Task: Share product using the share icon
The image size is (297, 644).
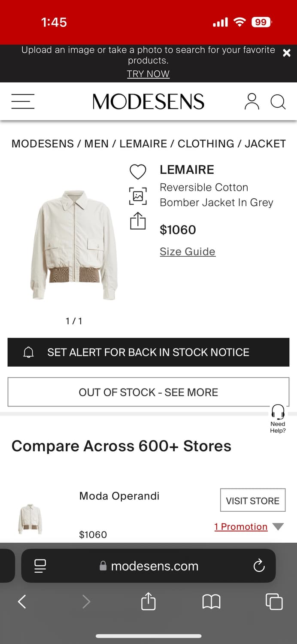Action: (x=138, y=221)
